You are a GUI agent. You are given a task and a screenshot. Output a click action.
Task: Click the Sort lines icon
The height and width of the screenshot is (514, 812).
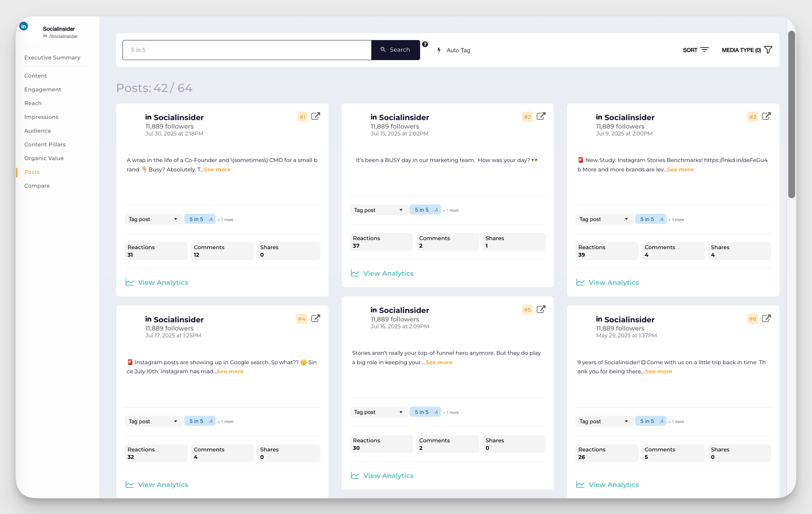704,50
